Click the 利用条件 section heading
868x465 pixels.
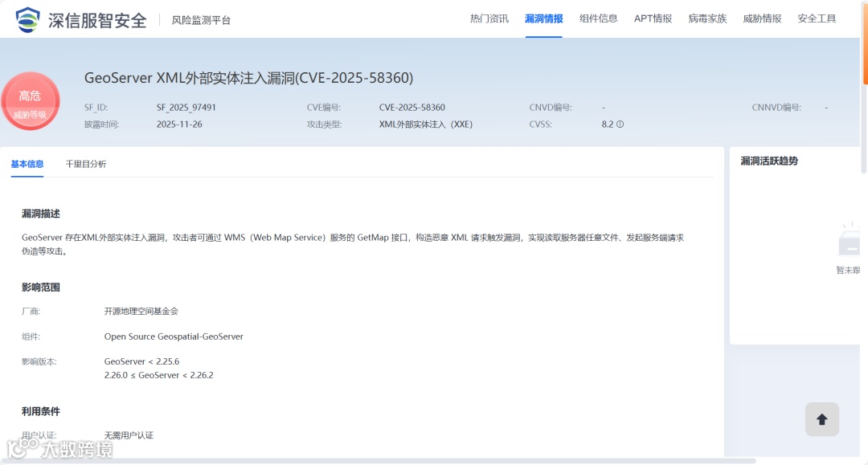point(41,411)
